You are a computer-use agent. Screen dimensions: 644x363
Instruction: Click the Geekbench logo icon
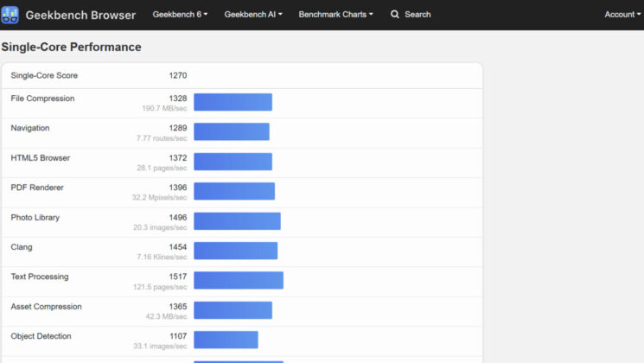pyautogui.click(x=10, y=15)
